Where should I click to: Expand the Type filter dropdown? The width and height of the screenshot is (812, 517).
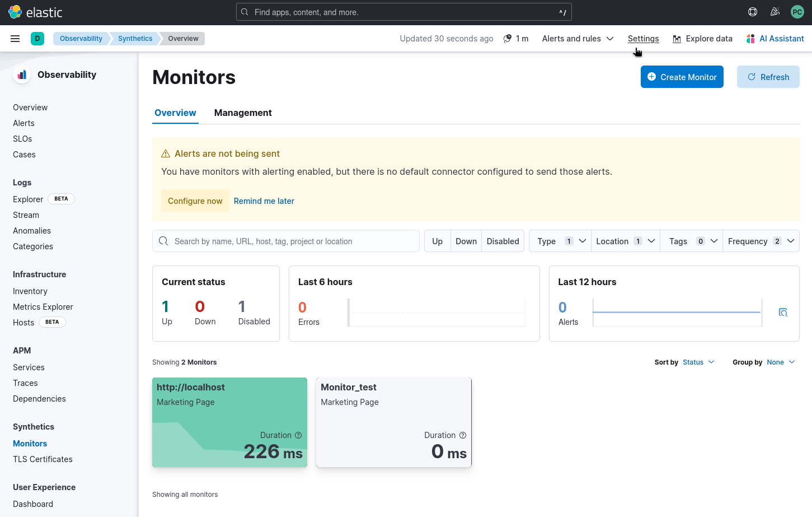click(x=560, y=241)
